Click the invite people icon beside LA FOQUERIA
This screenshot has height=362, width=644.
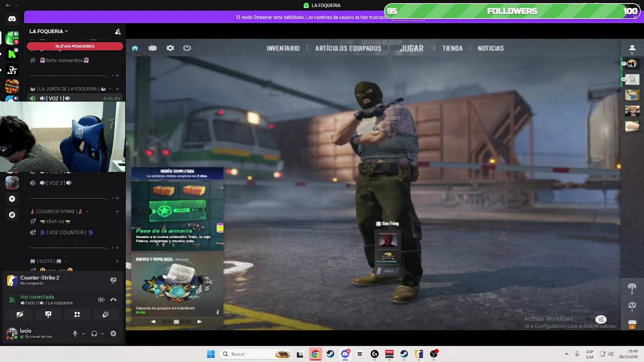118,31
